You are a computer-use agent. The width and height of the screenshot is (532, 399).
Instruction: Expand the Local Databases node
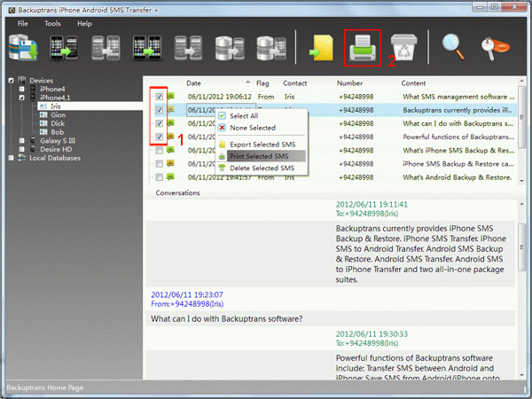point(11,158)
